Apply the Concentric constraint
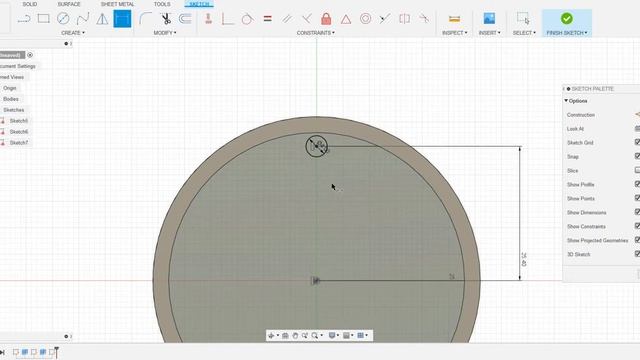This screenshot has width=640, height=360. [x=365, y=18]
